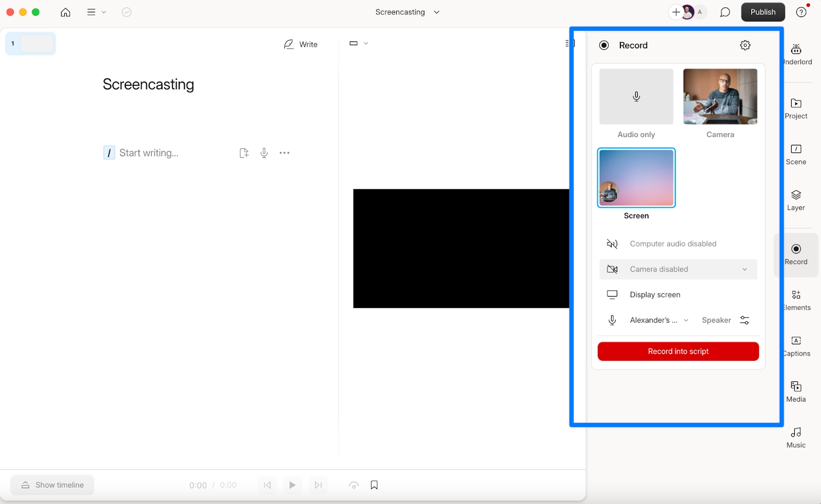Select the Camera recording mode
This screenshot has width=821, height=504.
[720, 104]
